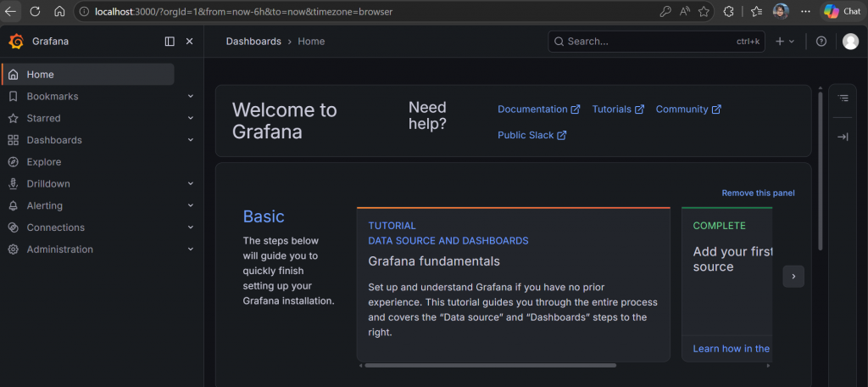Click the Home breadcrumb

point(311,42)
